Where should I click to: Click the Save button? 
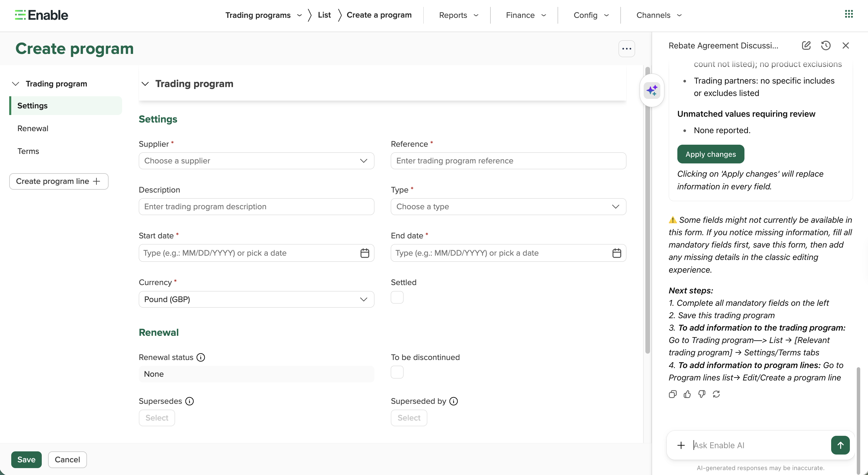[26, 459]
